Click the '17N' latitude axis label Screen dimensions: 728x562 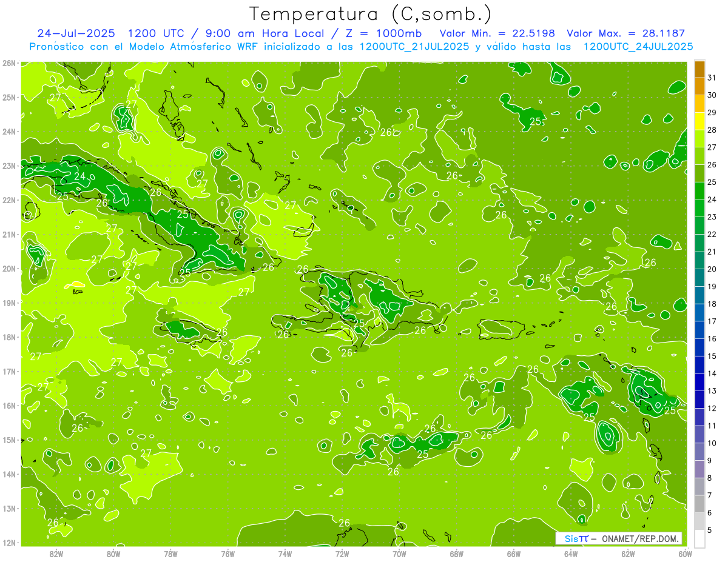9,371
